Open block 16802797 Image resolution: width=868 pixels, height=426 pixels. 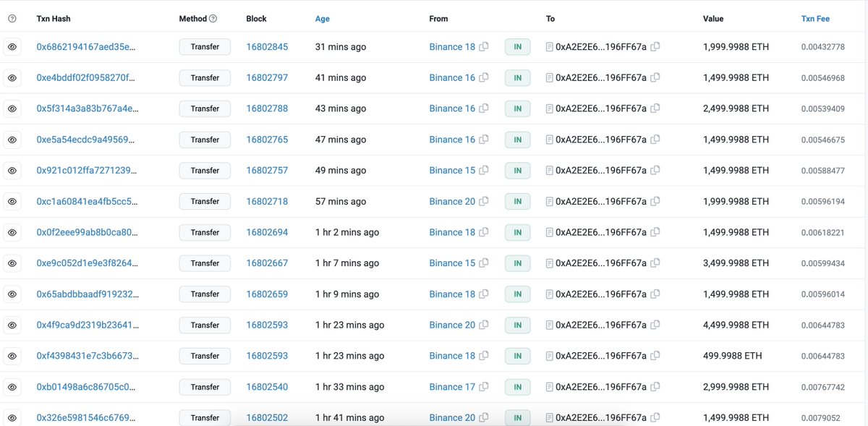tap(267, 78)
